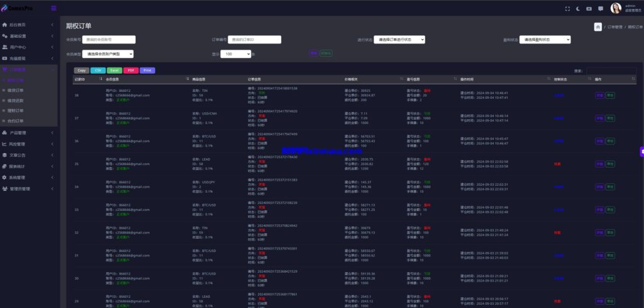Expand the 基础设置 chevron arrow
The image size is (644, 308).
[x=52, y=36]
